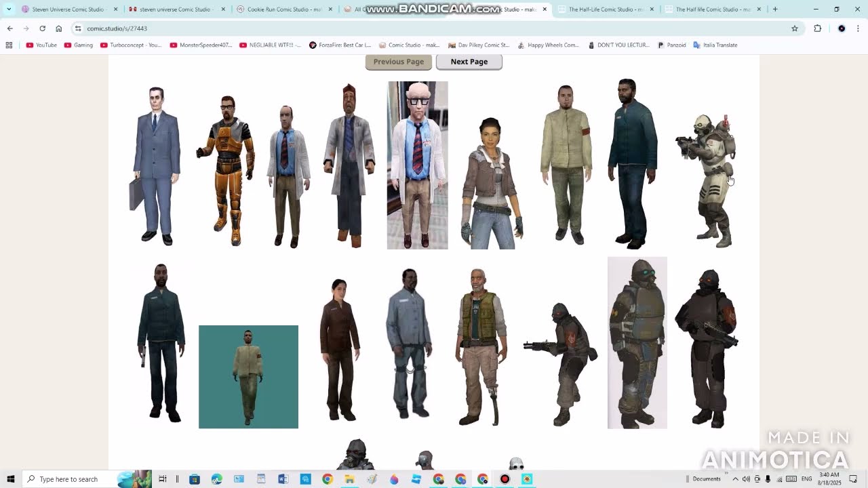
Task: Select the crouching Combine soldier with rifle
Action: [560, 365]
